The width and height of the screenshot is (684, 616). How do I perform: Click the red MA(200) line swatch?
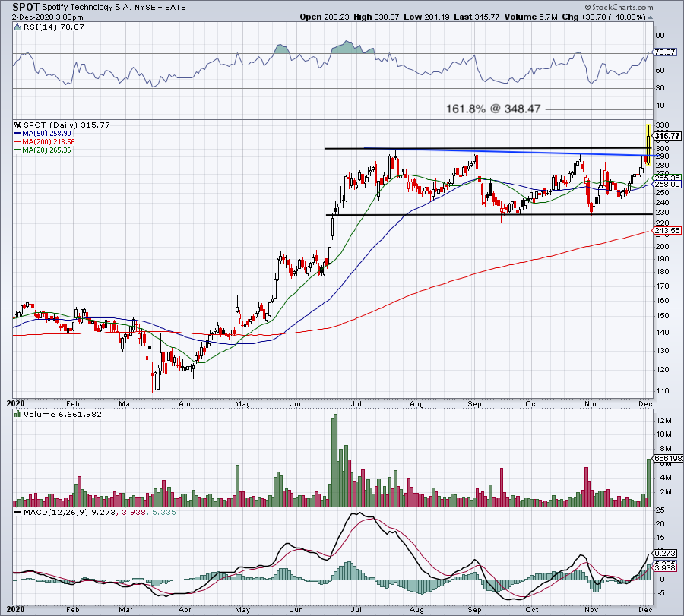pos(18,142)
